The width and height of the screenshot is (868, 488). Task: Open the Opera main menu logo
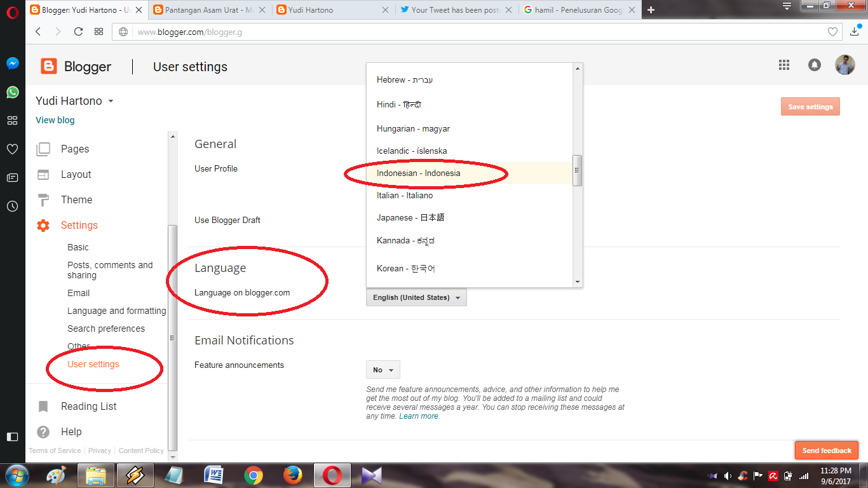click(x=12, y=13)
